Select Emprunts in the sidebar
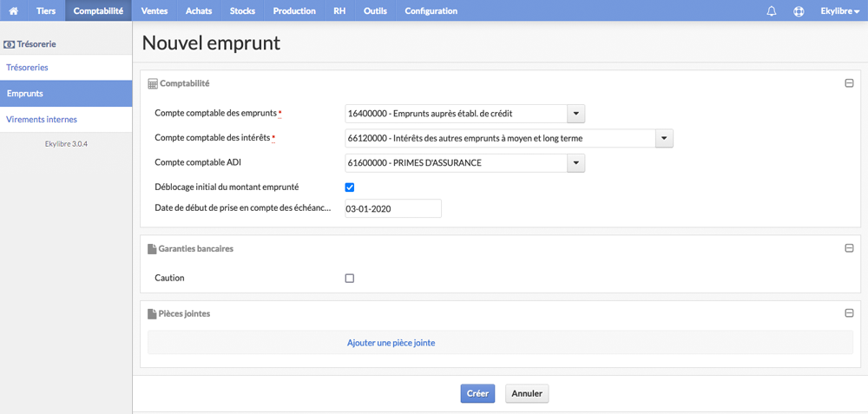868x414 pixels. pos(66,94)
